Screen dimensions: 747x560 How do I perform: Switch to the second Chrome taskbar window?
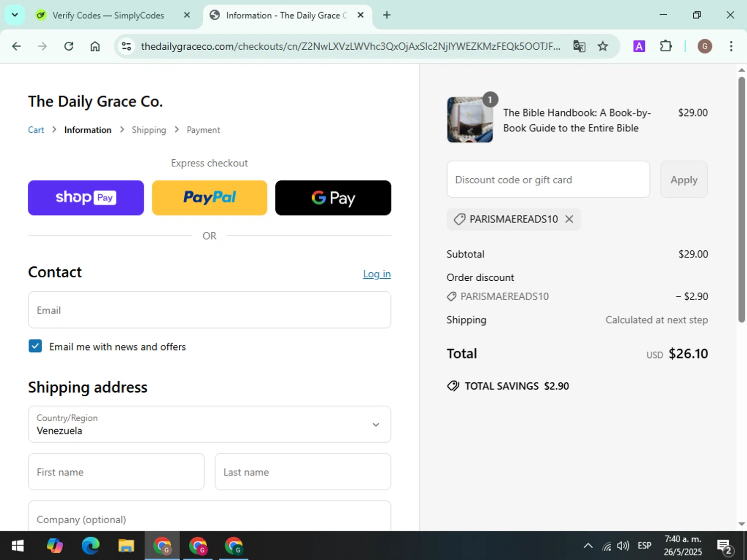(x=198, y=546)
